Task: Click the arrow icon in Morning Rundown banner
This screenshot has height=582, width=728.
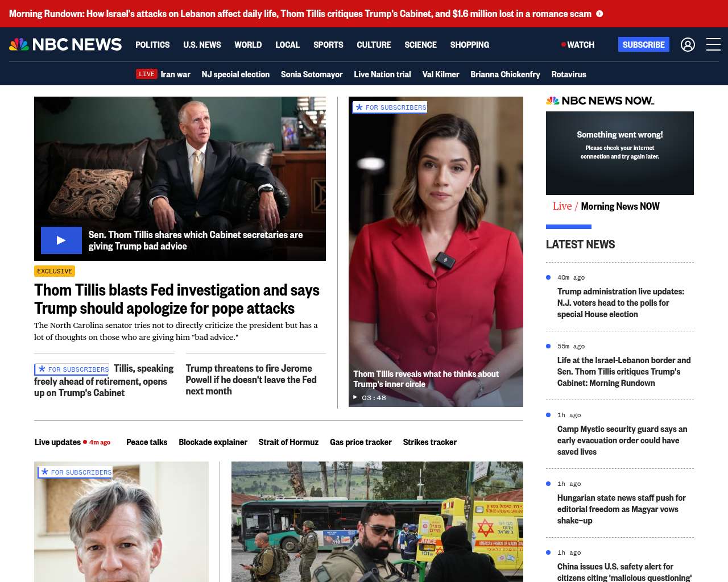Action: point(599,14)
